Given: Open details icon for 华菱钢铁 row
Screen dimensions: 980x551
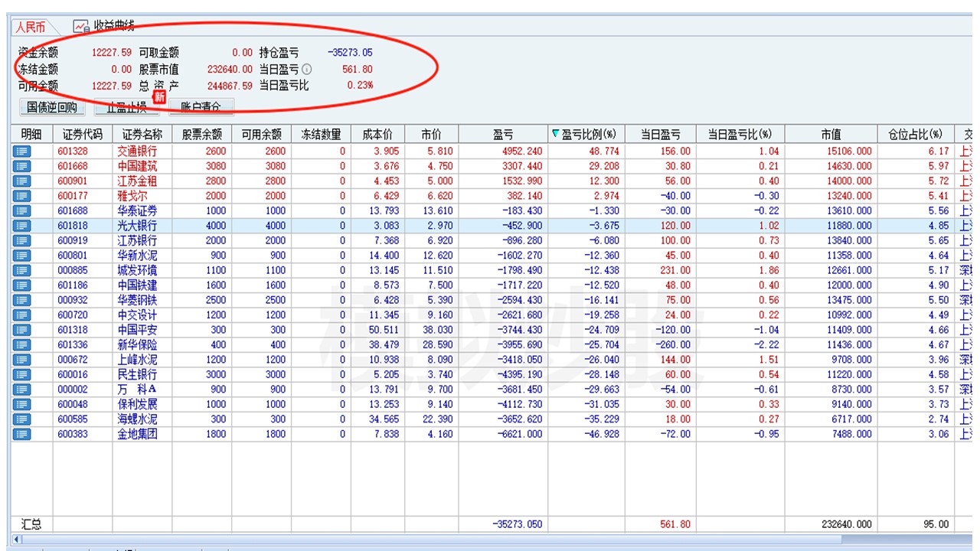Looking at the screenshot, I should (x=21, y=300).
